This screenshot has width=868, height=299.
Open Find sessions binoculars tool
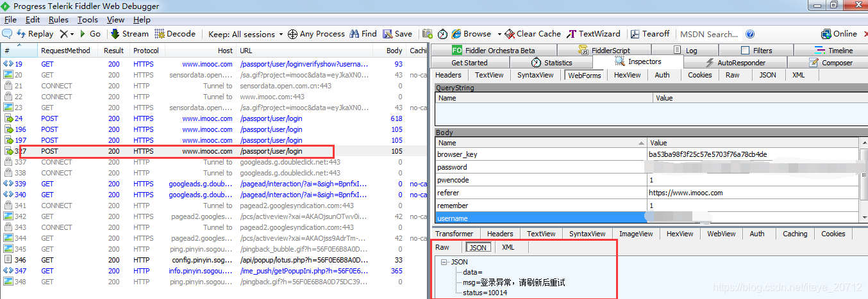(x=363, y=34)
